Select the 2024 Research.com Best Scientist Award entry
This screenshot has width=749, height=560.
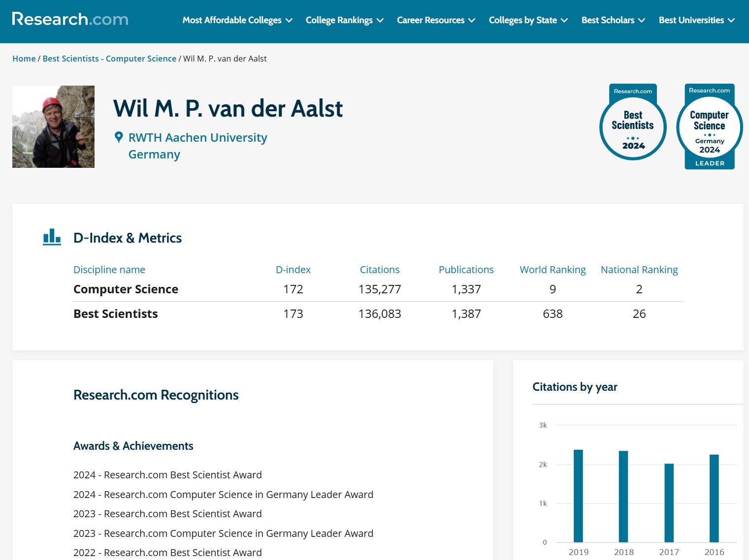tap(167, 475)
